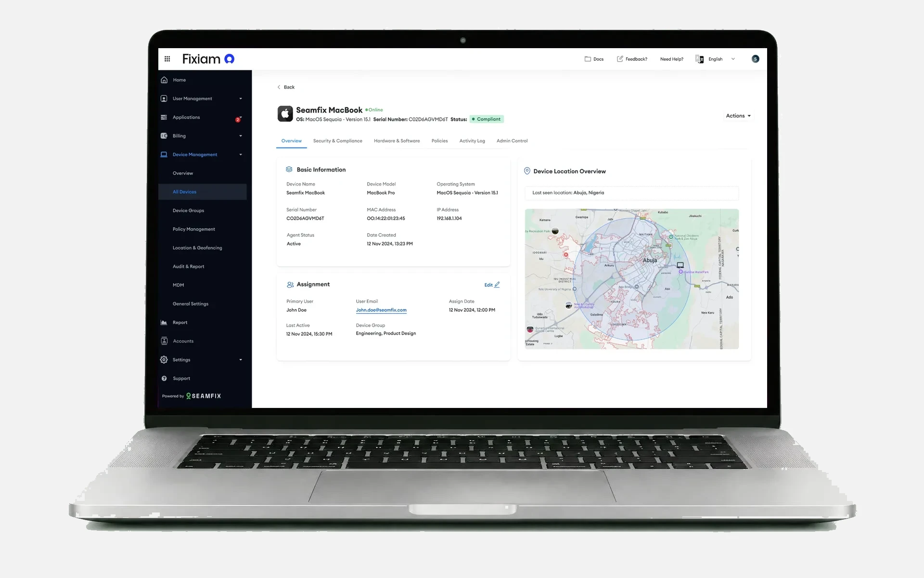924x578 pixels.
Task: Click the Edit link in Assignment
Action: pyautogui.click(x=492, y=285)
